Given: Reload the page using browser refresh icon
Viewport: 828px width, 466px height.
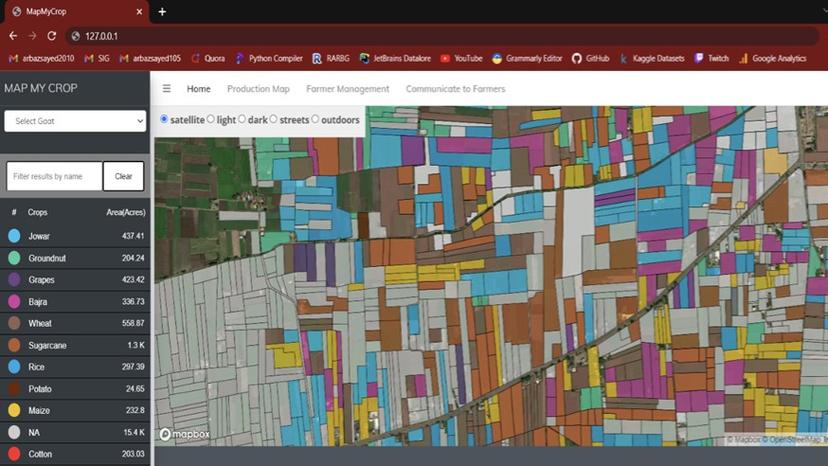Looking at the screenshot, I should 52,36.
